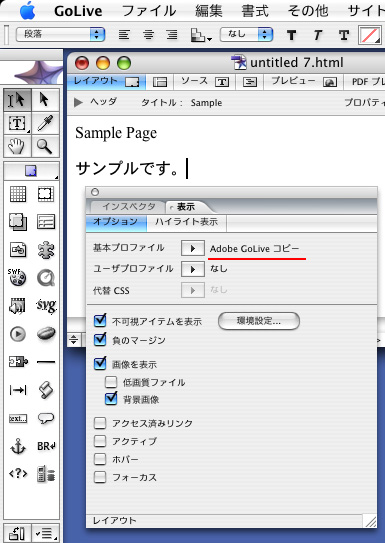Click the anchor object icon
Image resolution: width=385 pixels, height=543 pixels.
tap(18, 446)
